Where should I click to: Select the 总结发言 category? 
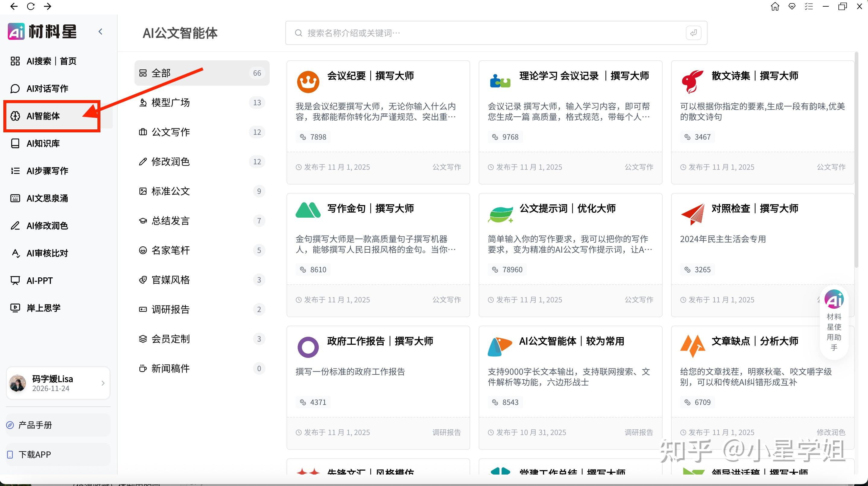tap(202, 221)
